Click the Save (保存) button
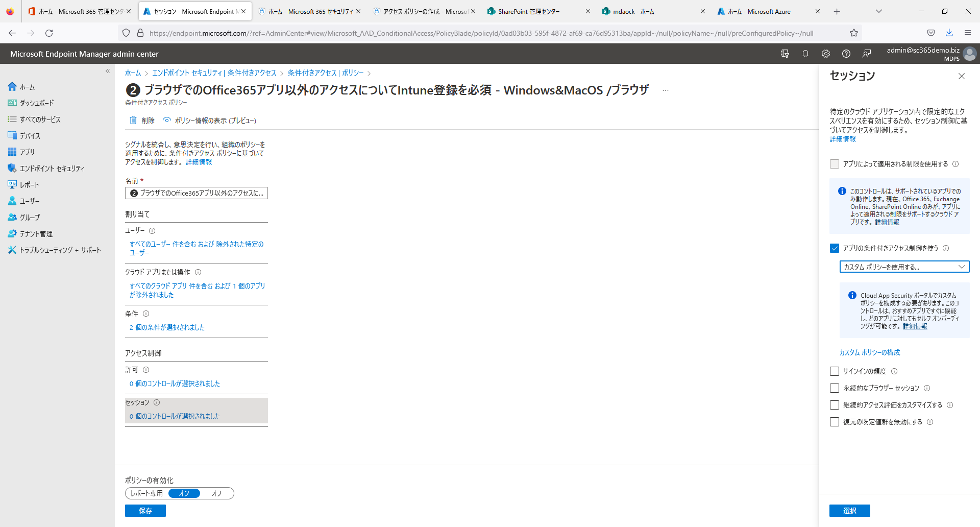The width and height of the screenshot is (980, 527). 145,511
